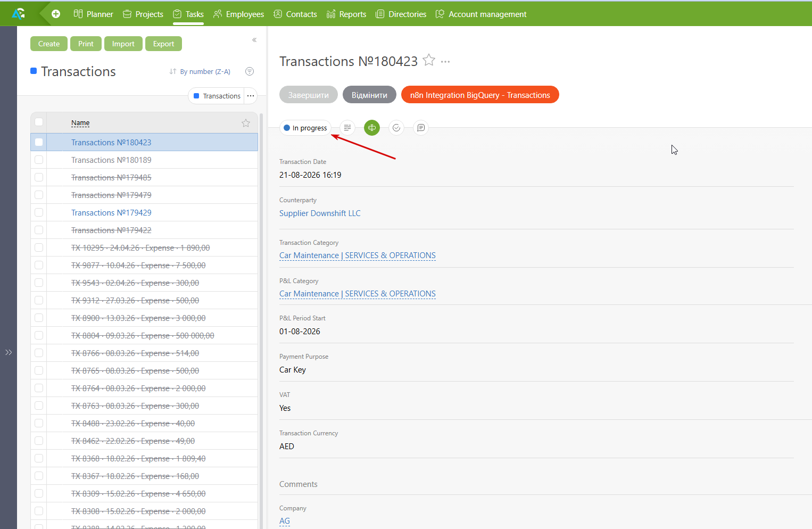Open the ellipsis menu next to the task title

[445, 62]
